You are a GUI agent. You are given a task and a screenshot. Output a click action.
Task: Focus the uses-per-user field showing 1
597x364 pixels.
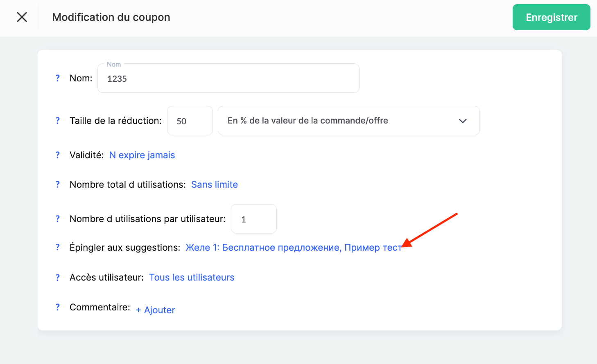pos(253,219)
